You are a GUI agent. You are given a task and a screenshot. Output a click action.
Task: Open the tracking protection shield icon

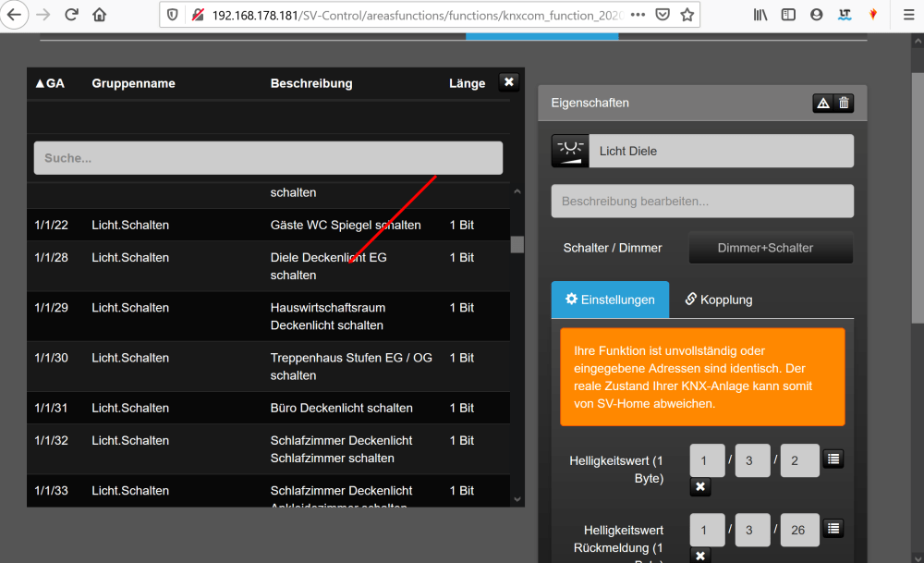coord(172,16)
